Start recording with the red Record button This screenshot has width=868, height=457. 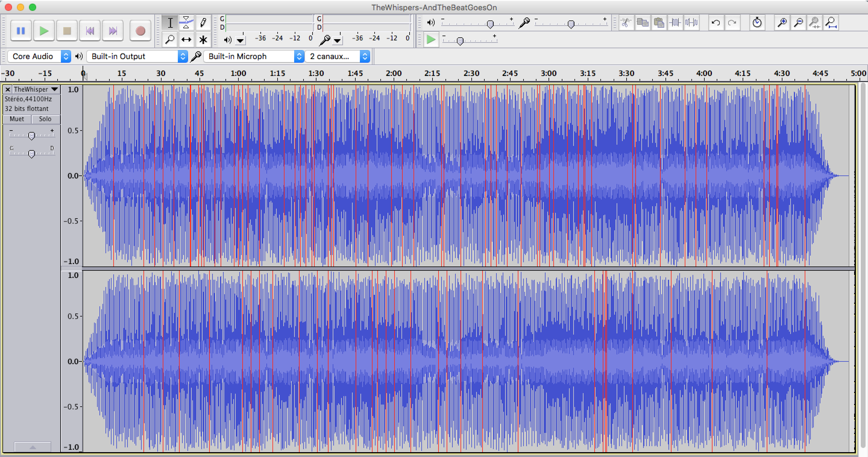(x=140, y=31)
